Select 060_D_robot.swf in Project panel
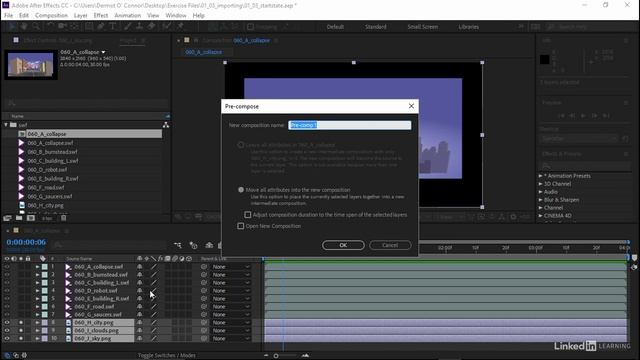The image size is (640, 360). coord(47,169)
